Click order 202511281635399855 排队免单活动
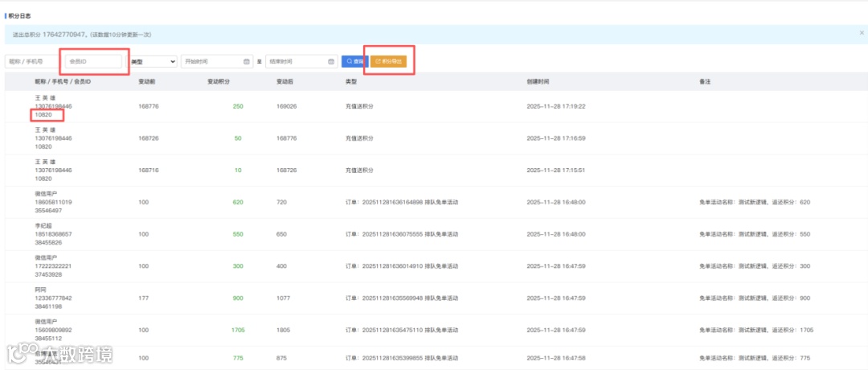 (x=402, y=359)
